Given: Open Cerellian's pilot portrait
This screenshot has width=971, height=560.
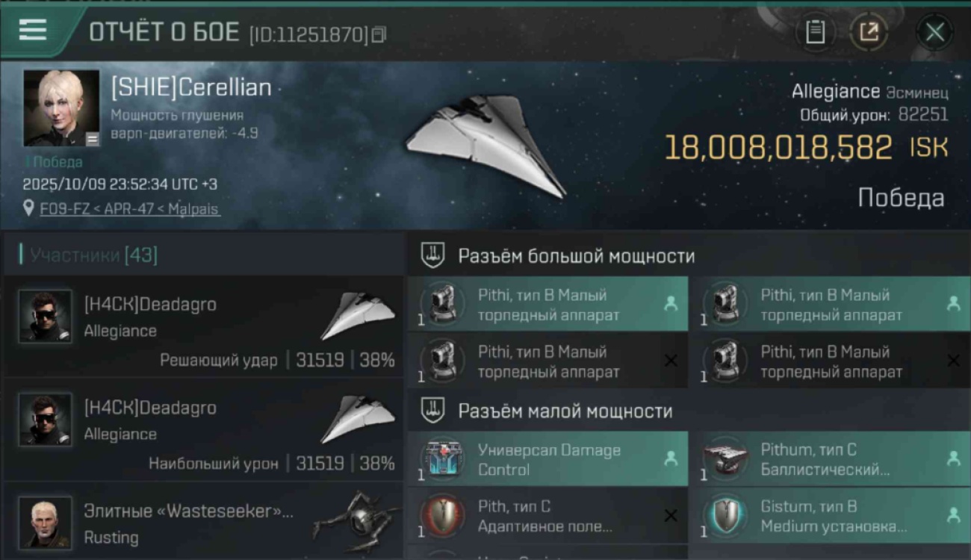Looking at the screenshot, I should (x=61, y=108).
